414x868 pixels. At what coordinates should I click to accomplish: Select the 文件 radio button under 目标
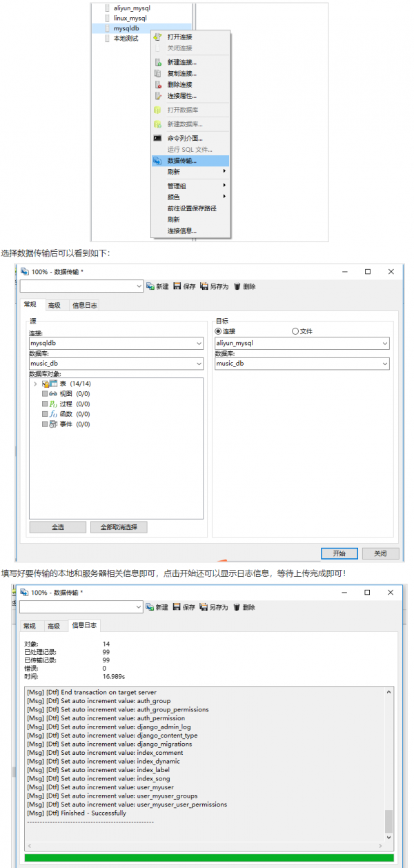[295, 331]
